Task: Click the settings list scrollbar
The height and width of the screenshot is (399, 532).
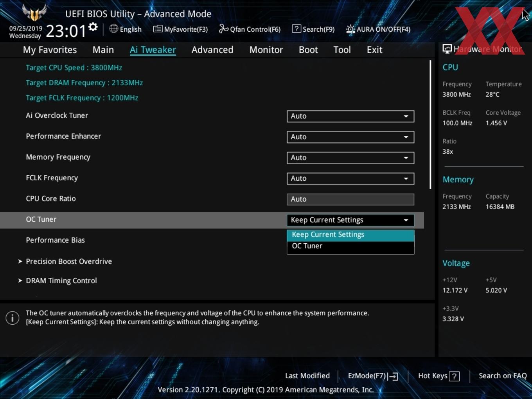Action: 430,124
